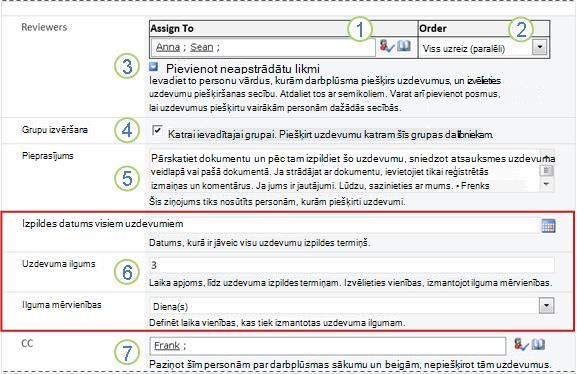Expand the Order dropdown arrow
This screenshot has height=374, width=577.
539,47
